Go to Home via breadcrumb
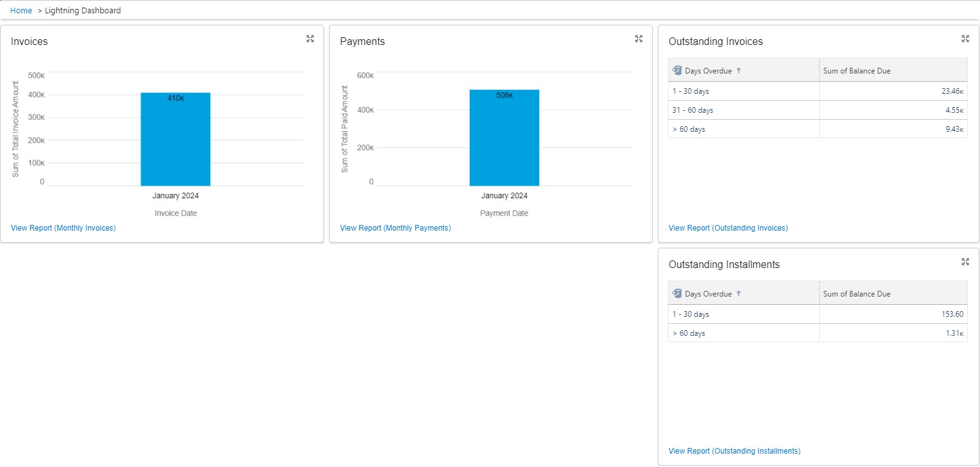Image resolution: width=980 pixels, height=467 pixels. [x=21, y=10]
